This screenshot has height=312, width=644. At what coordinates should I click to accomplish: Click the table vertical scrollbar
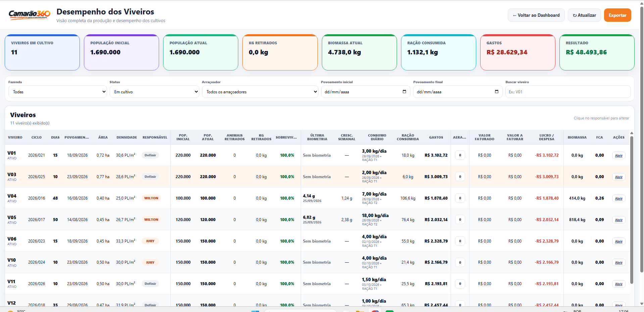632,210
